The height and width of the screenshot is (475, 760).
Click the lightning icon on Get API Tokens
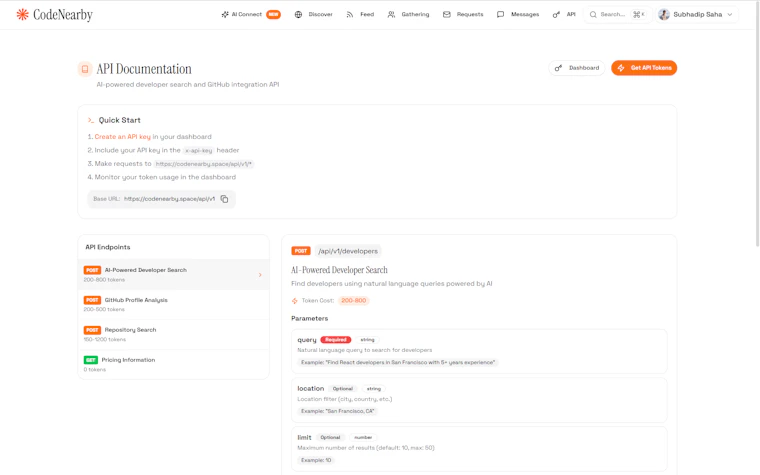click(x=621, y=68)
